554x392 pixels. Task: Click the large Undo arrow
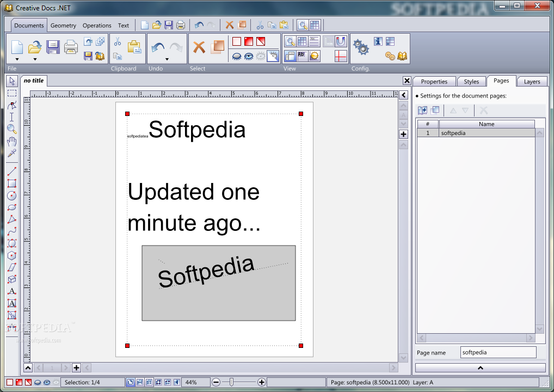pyautogui.click(x=158, y=48)
